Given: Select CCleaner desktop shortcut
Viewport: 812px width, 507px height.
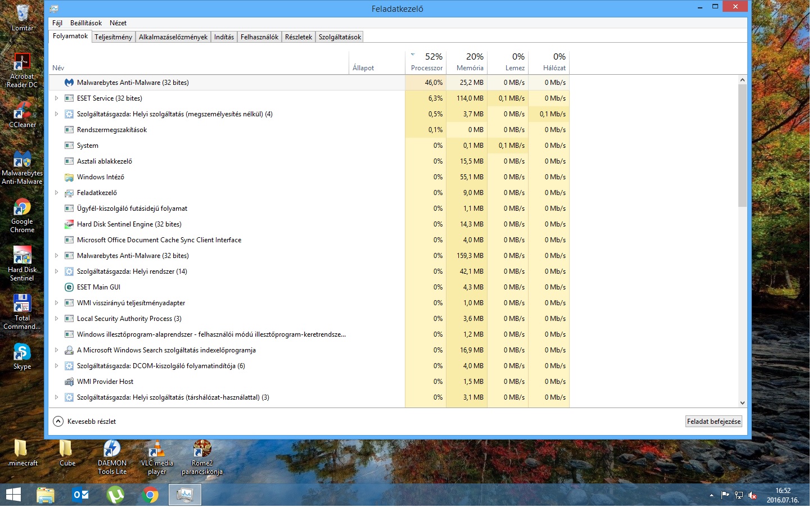Looking at the screenshot, I should pyautogui.click(x=22, y=115).
